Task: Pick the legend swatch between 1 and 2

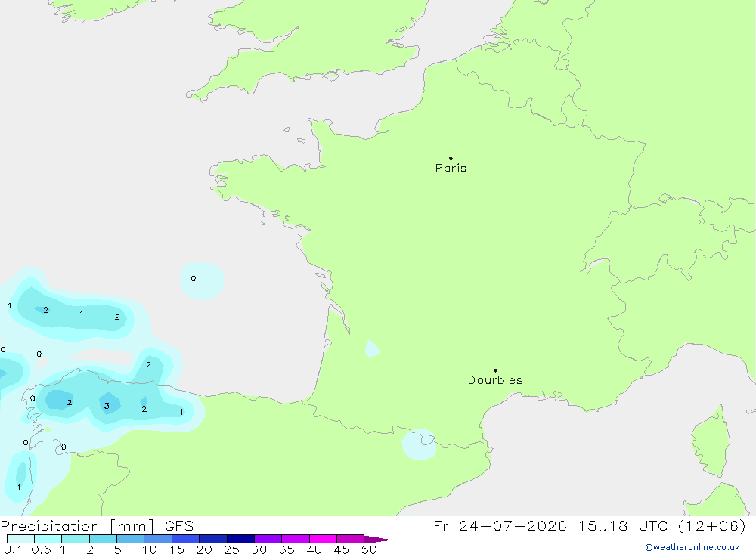Action: pos(76,539)
